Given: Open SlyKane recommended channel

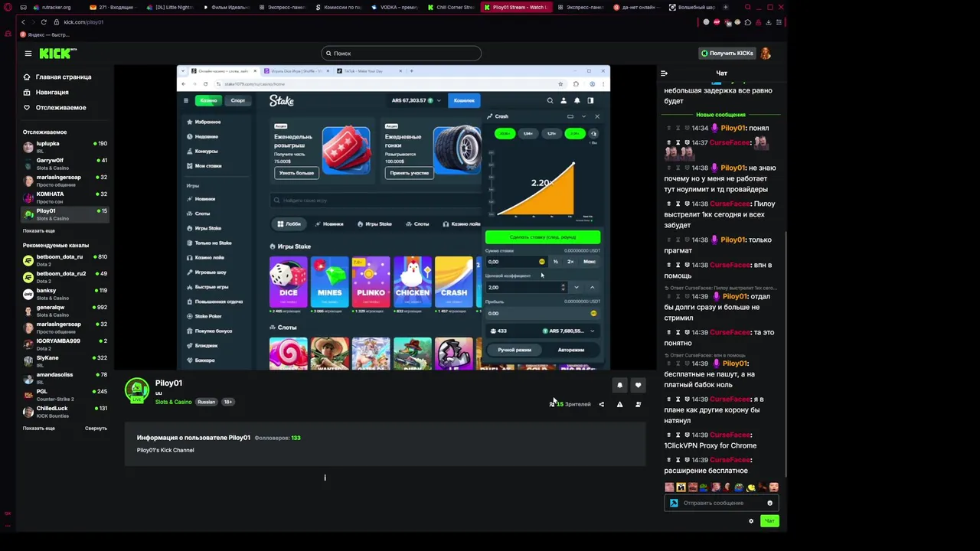Looking at the screenshot, I should [65, 360].
